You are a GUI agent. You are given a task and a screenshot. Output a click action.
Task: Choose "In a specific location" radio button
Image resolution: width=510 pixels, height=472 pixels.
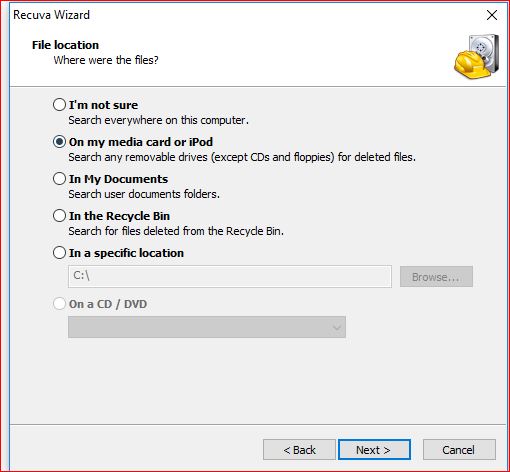point(59,253)
